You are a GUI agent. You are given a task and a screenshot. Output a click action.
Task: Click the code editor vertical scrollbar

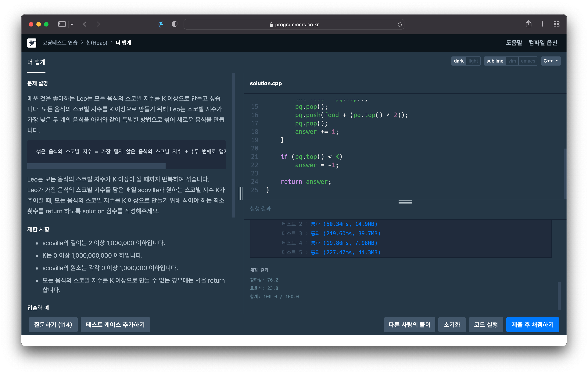pos(565,173)
